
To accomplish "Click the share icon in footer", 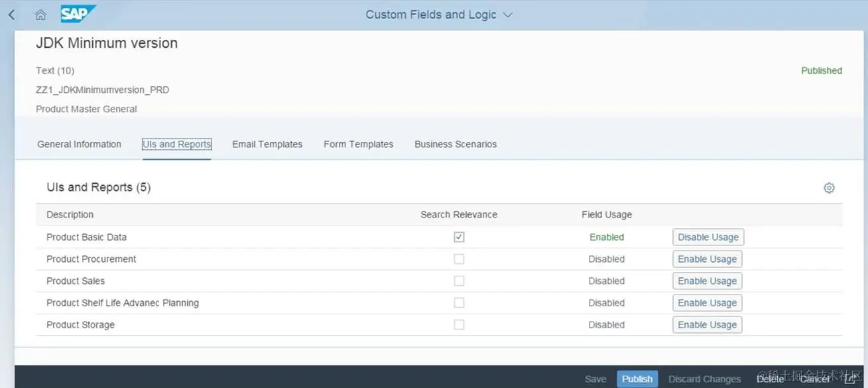I will pyautogui.click(x=849, y=379).
